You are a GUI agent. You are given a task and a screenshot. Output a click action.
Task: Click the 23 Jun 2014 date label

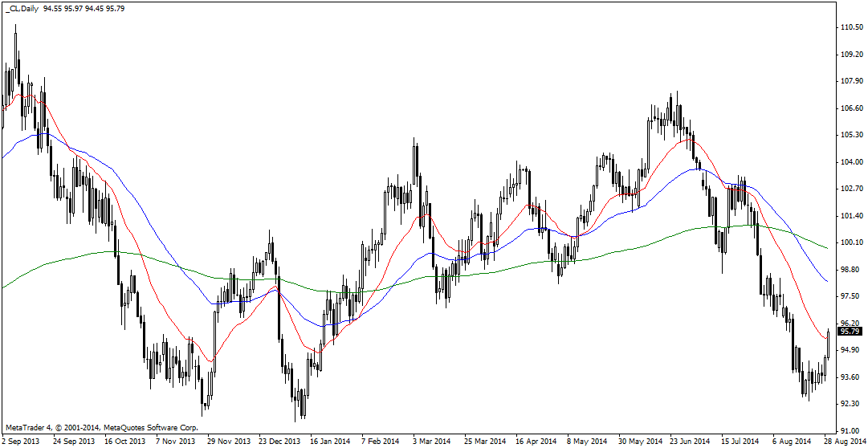(x=689, y=441)
